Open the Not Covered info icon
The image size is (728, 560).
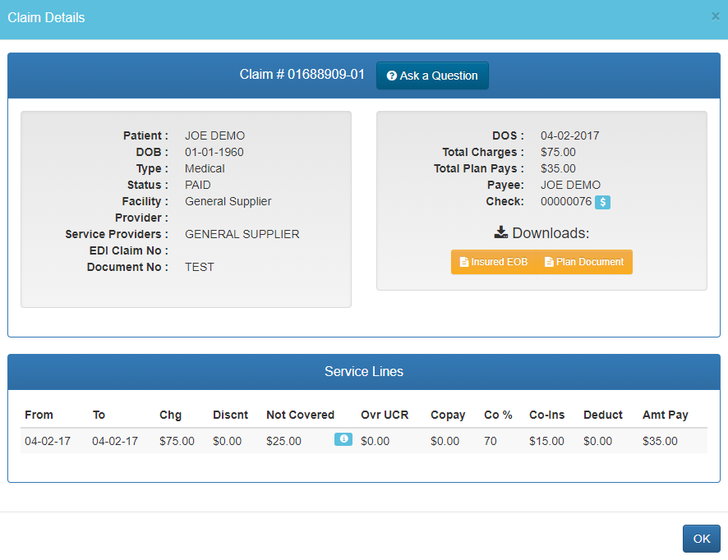point(343,439)
